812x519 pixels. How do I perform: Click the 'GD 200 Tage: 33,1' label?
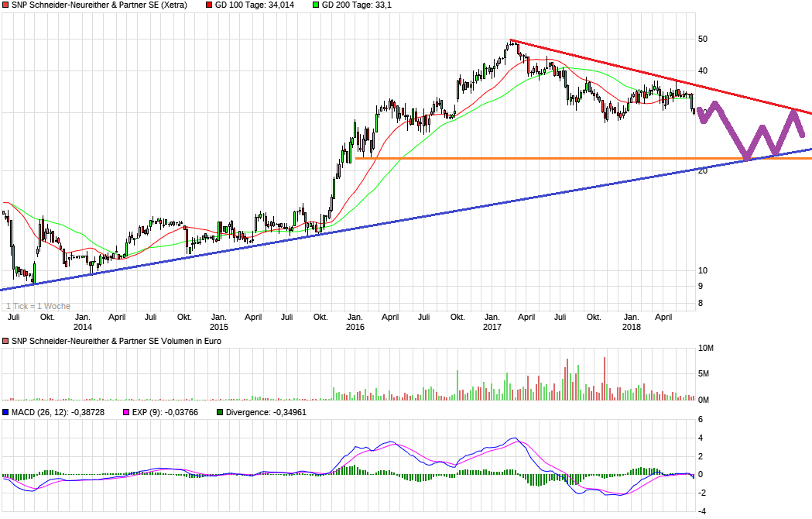357,5
